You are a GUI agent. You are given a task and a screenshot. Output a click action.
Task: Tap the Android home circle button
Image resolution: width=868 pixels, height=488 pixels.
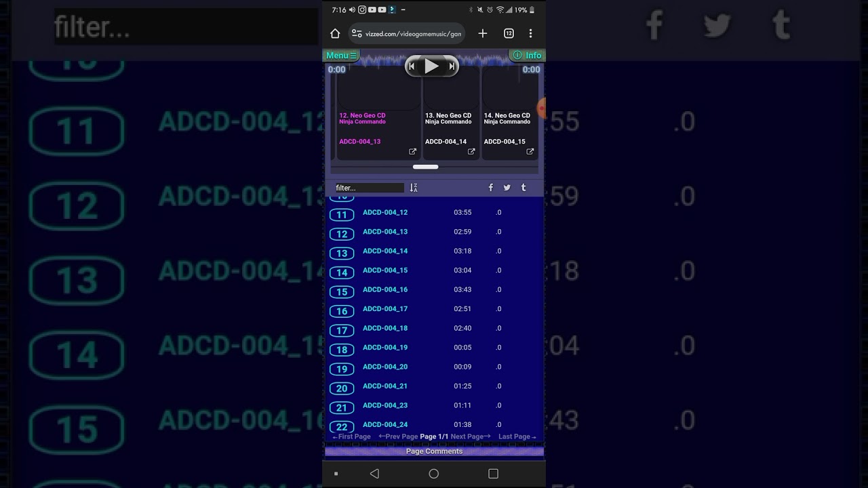click(x=434, y=474)
